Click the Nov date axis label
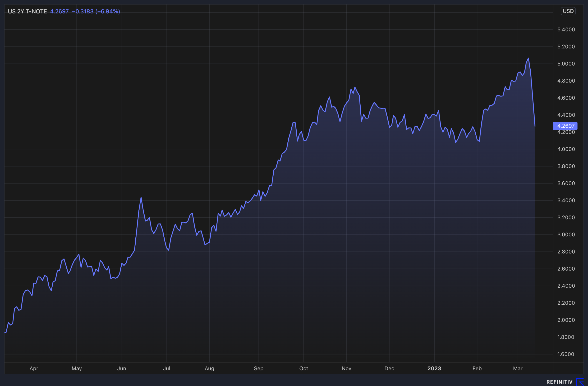 346,368
